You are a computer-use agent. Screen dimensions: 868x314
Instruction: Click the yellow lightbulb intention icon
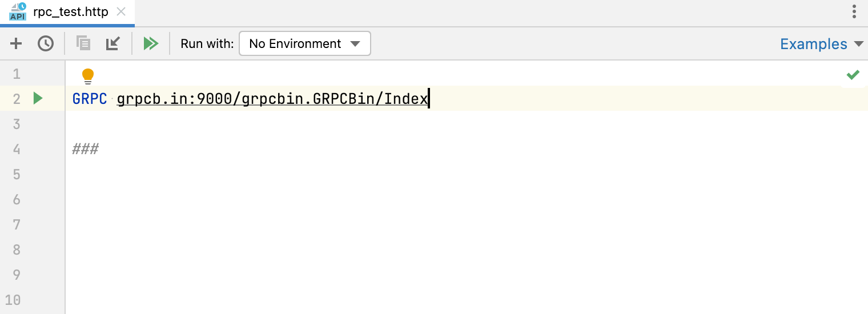(x=87, y=75)
